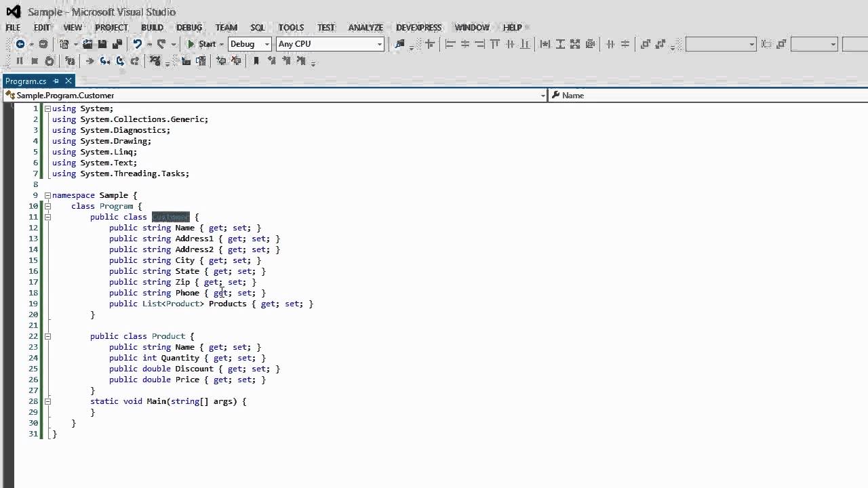Toggle a bookmark with the bookmark icon
Screen dimensions: 868x488
point(256,61)
